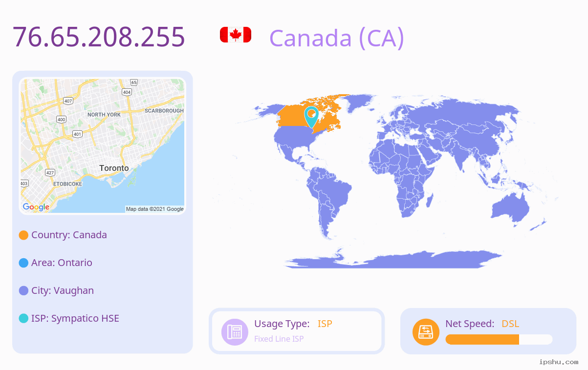Click the ipshu.com watermark link
The width and height of the screenshot is (588, 370).
point(559,362)
